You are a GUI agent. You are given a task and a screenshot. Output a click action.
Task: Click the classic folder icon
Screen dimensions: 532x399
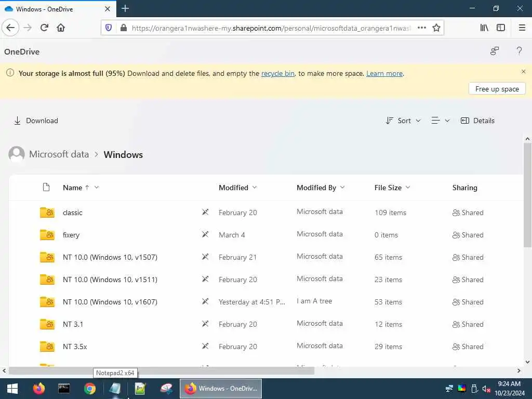pyautogui.click(x=47, y=212)
